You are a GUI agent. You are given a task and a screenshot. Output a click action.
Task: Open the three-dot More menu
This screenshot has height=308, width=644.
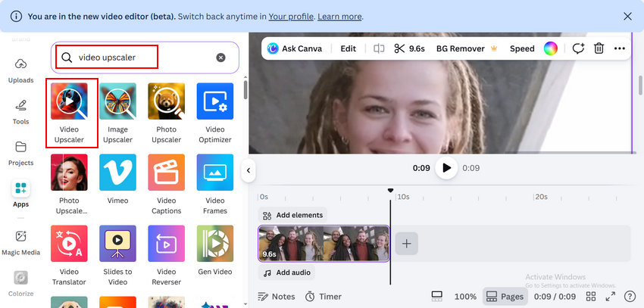point(619,48)
